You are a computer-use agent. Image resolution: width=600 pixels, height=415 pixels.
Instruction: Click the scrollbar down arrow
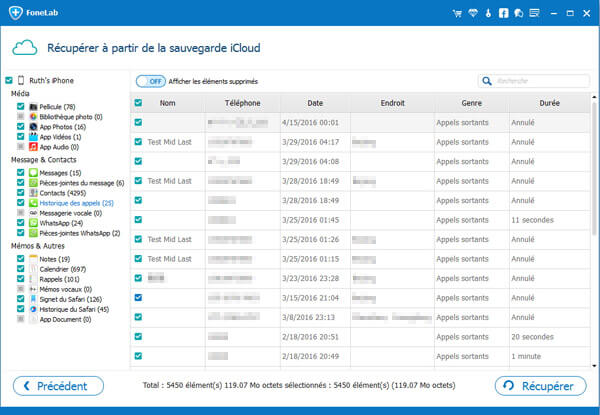pyautogui.click(x=594, y=366)
